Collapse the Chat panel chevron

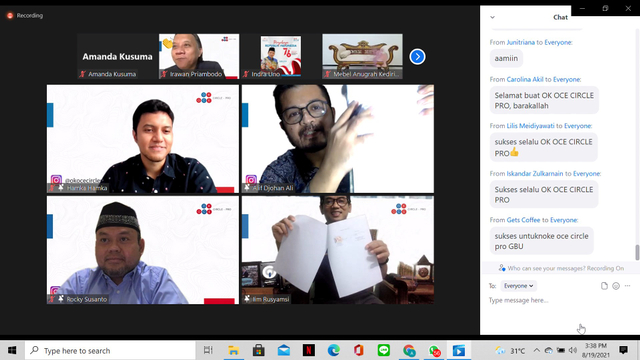[492, 17]
